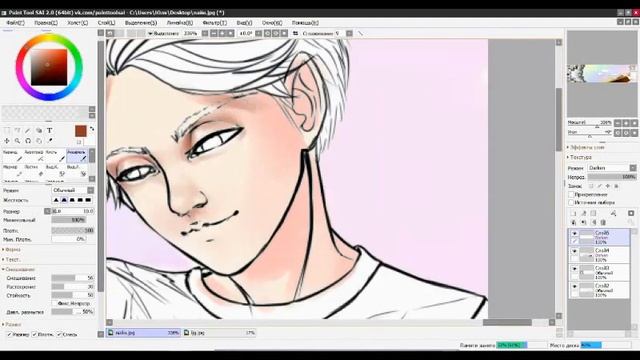The width and height of the screenshot is (640, 360).
Task: Open the Правка menu
Action: 46,23
